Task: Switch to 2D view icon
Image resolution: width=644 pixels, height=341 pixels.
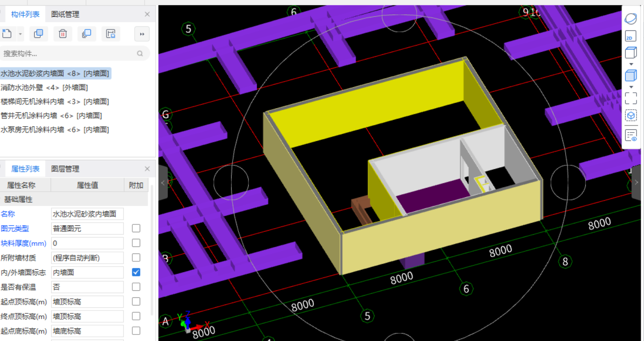Action: tap(630, 36)
